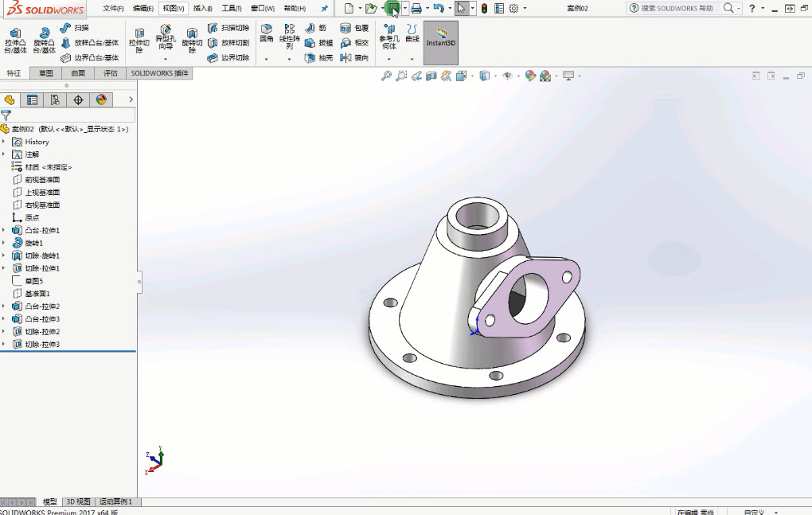This screenshot has height=515, width=812.
Task: Open dropdown arrow under 圆角 fillet
Action: click(x=266, y=59)
